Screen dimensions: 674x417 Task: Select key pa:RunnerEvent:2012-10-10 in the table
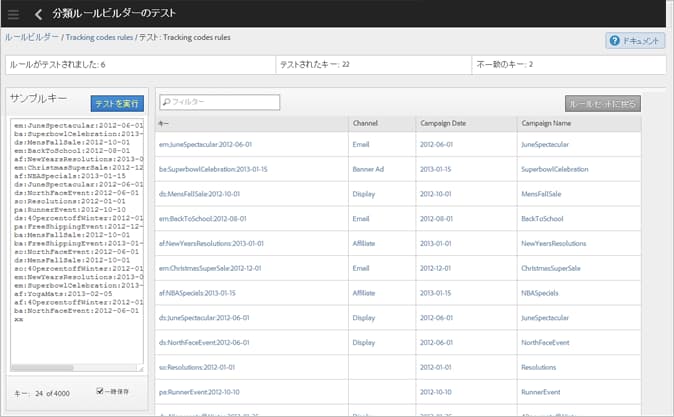(199, 392)
